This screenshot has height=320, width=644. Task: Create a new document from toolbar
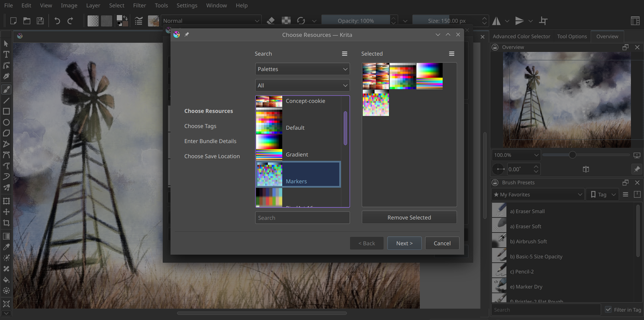point(14,21)
